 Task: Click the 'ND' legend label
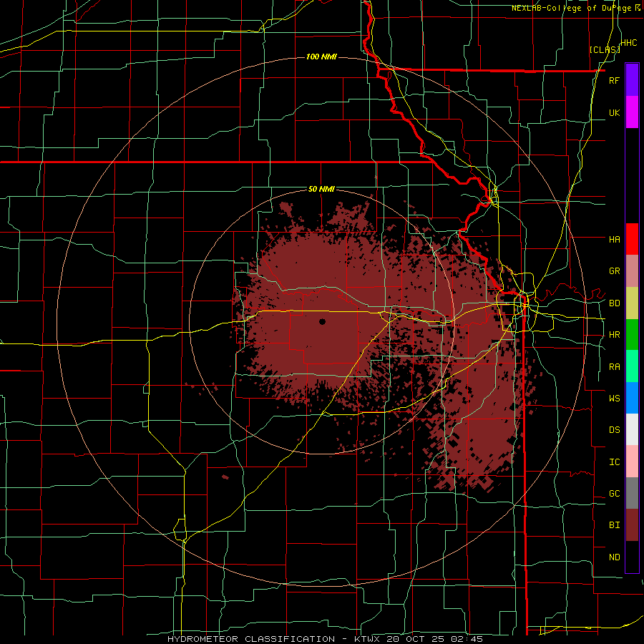614,557
